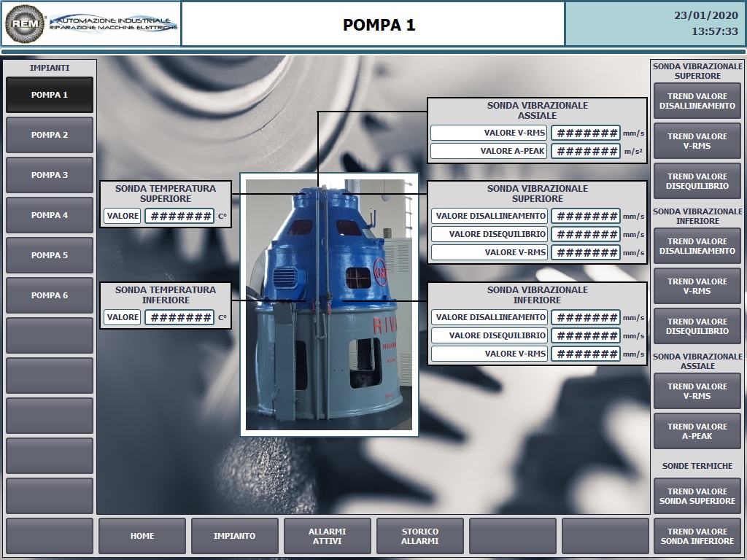Screen dimensions: 747x560
Task: Switch to POMPA 2
Action: (x=50, y=135)
